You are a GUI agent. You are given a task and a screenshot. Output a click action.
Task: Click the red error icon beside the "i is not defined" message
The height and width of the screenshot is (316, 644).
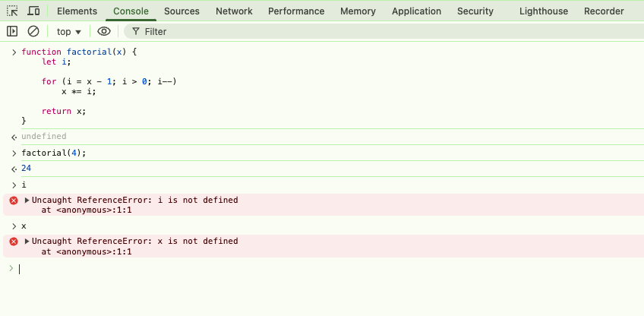click(x=13, y=201)
